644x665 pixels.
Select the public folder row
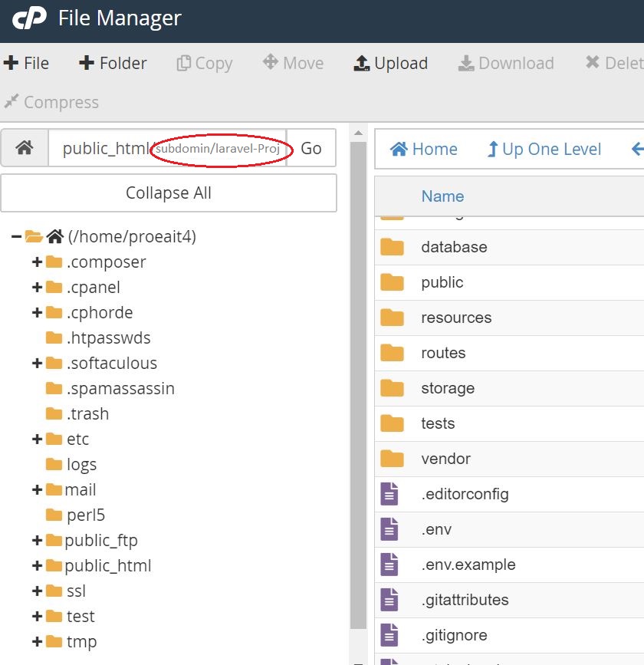tap(509, 282)
